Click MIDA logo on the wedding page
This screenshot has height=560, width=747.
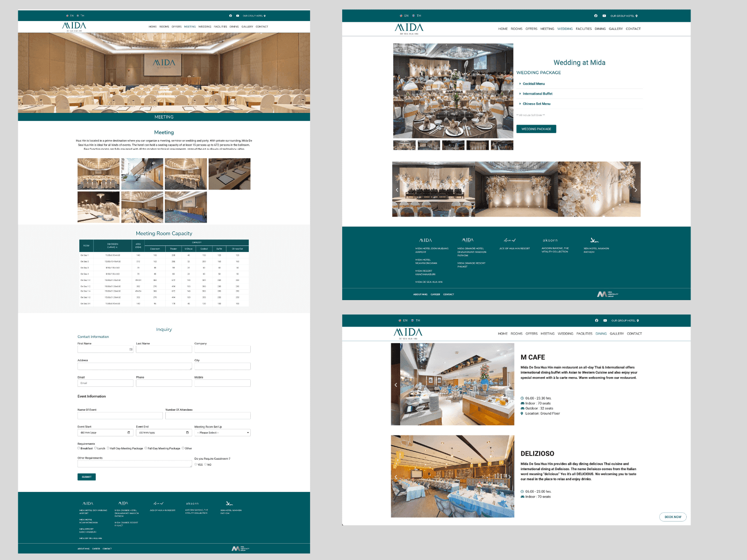pyautogui.click(x=409, y=29)
